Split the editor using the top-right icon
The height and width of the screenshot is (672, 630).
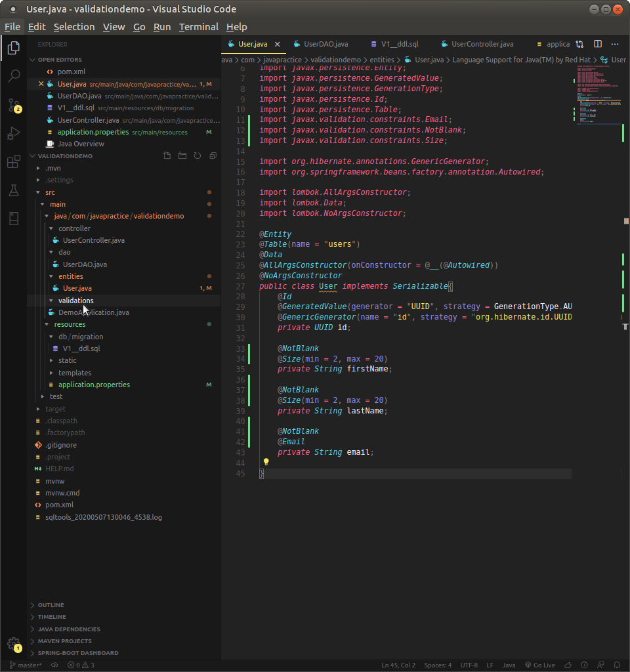point(597,43)
